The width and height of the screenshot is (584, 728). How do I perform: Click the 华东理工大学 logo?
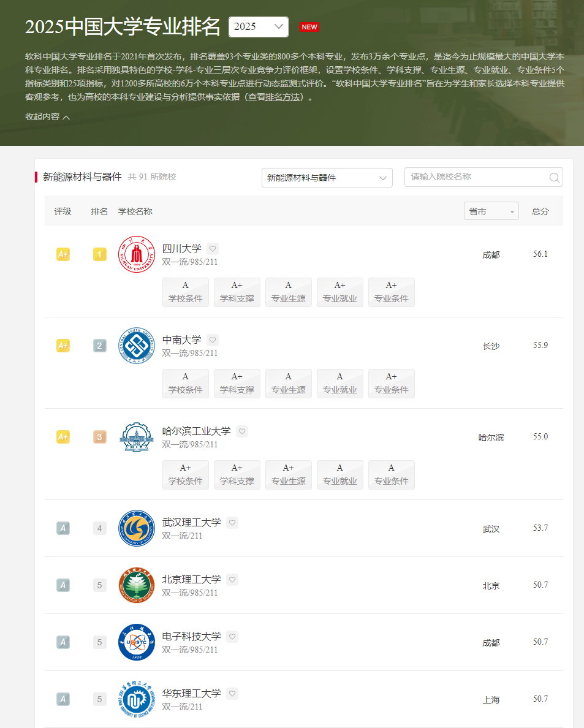(x=137, y=699)
